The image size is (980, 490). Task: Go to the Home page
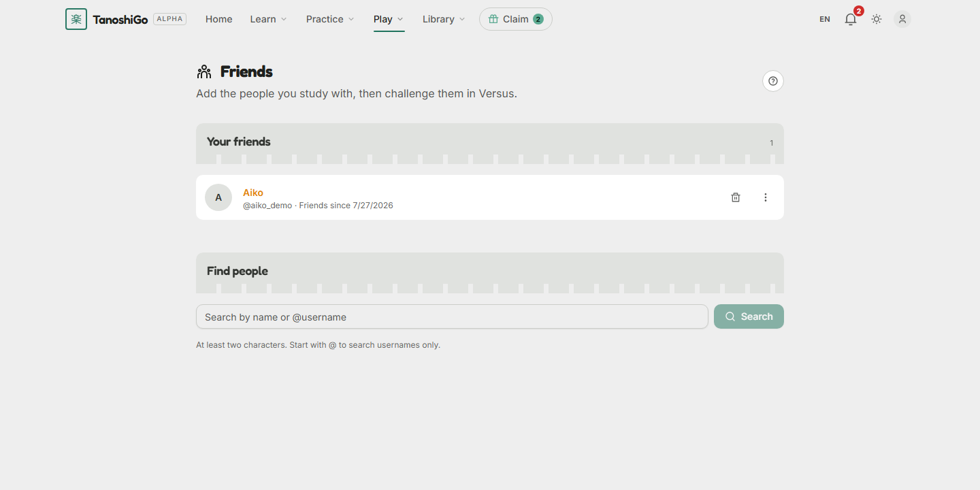click(219, 19)
